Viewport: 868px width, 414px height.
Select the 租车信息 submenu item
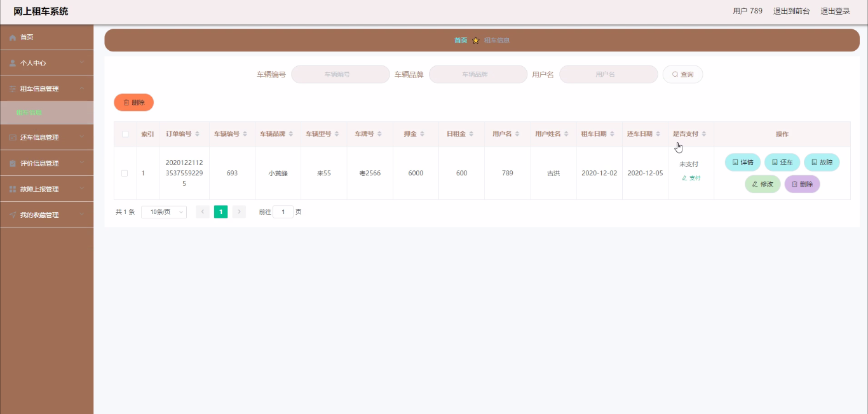[46, 113]
